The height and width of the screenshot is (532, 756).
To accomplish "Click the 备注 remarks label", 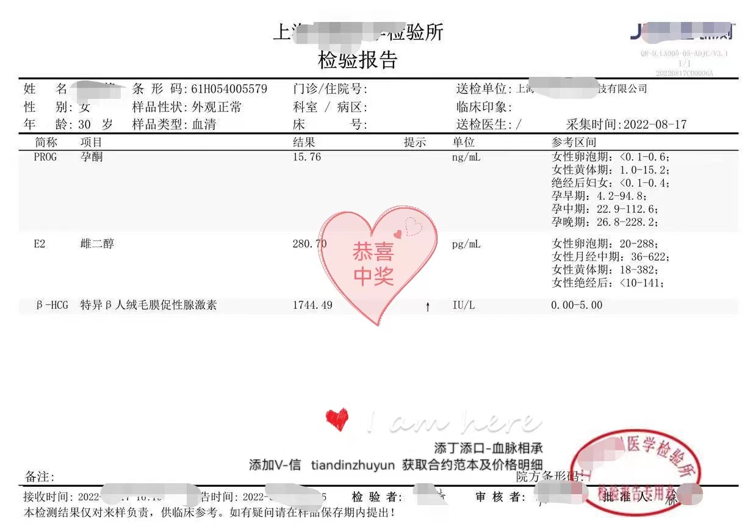I will tap(39, 477).
